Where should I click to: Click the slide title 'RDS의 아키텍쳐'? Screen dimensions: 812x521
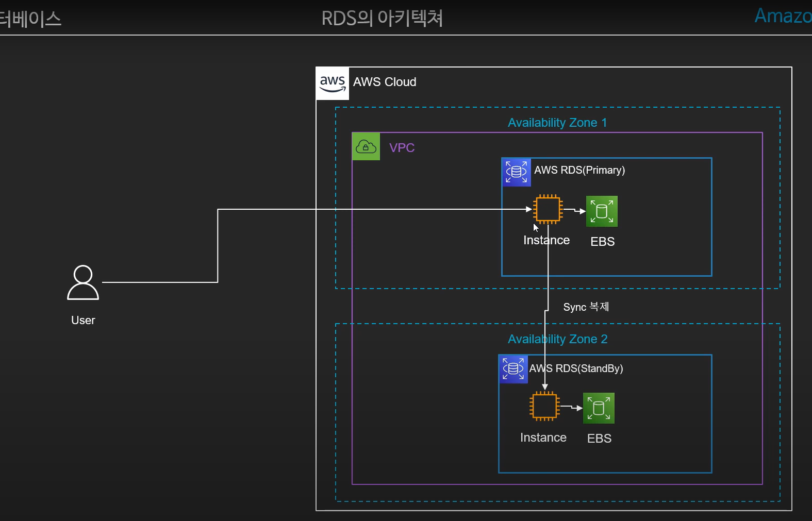(x=382, y=18)
